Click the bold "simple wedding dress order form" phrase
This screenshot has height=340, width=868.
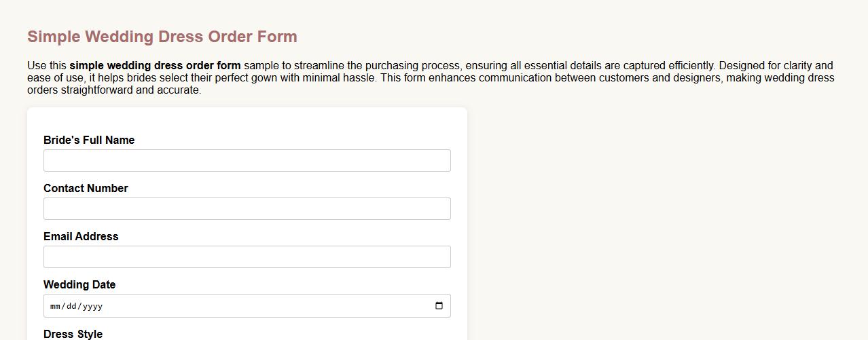pyautogui.click(x=155, y=66)
